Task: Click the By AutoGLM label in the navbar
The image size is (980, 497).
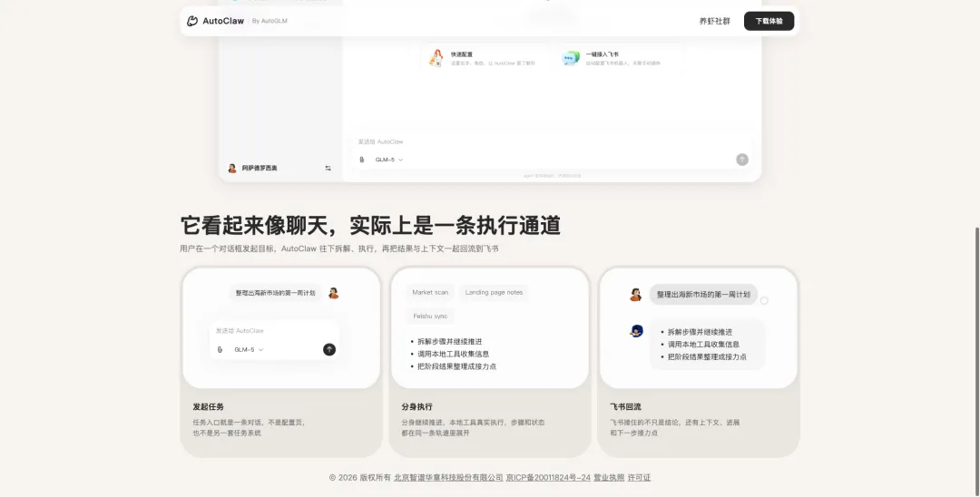Action: [x=269, y=21]
